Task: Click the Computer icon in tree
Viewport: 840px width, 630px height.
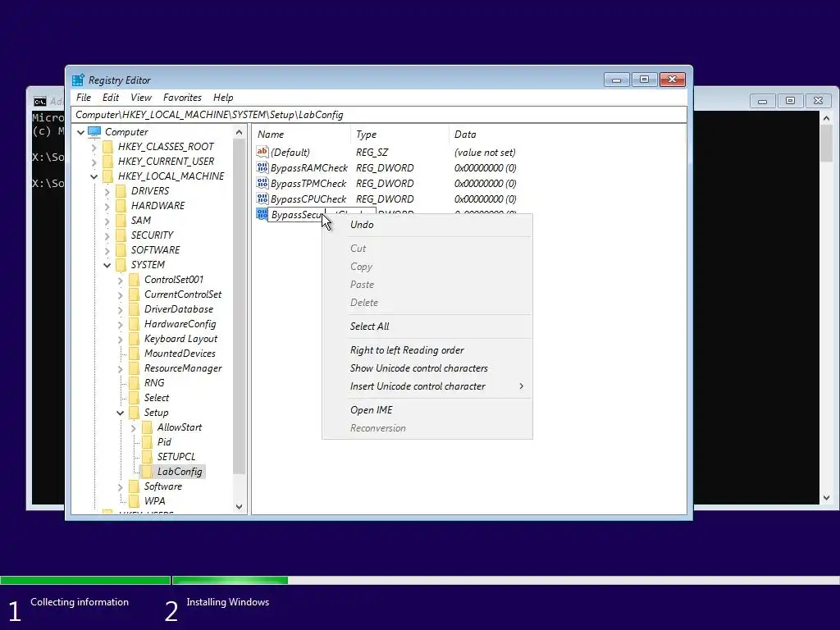Action: (94, 132)
